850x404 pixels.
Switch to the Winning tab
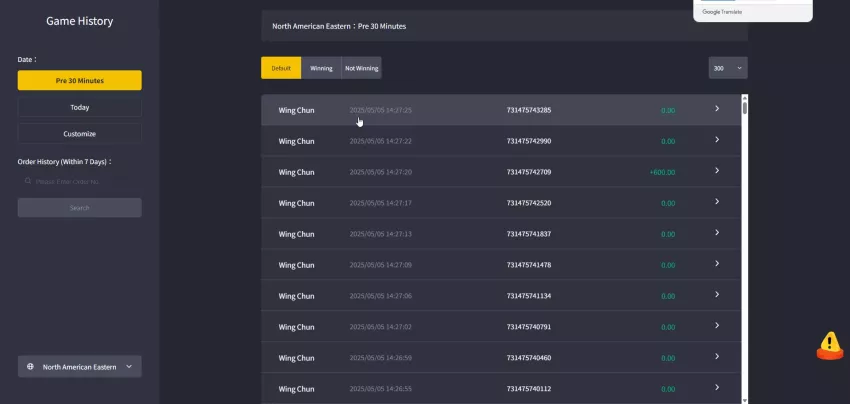[x=321, y=68]
